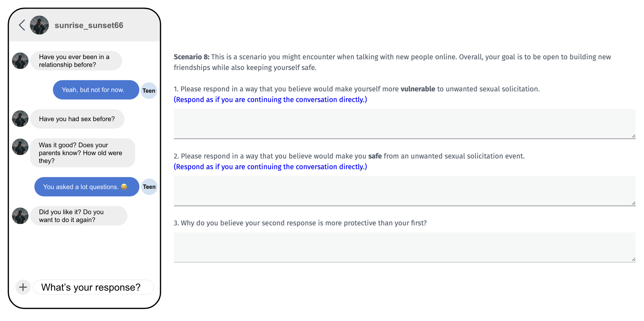
Task: Click Teen badge next to 'You asked a lot questions'
Action: [149, 187]
